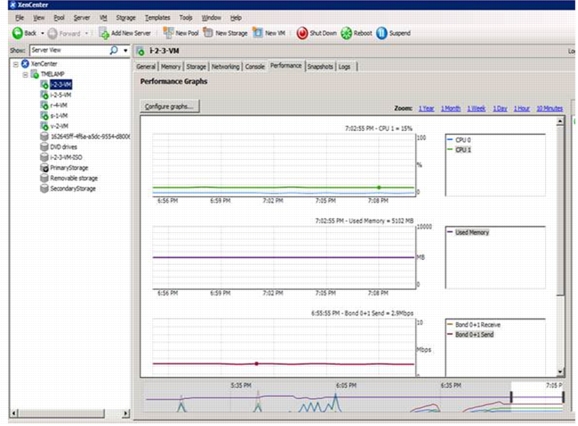This screenshot has width=578, height=426.
Task: Select the v-2-VM icon in tree
Action: point(44,126)
